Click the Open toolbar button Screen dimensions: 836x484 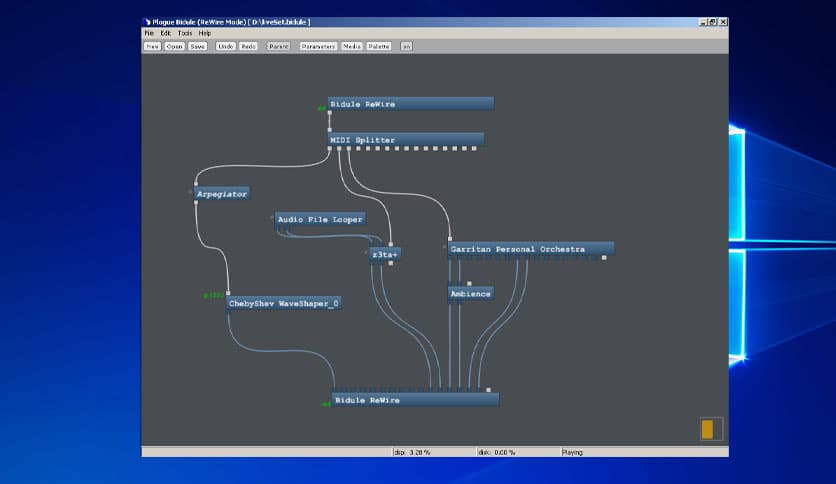(175, 46)
